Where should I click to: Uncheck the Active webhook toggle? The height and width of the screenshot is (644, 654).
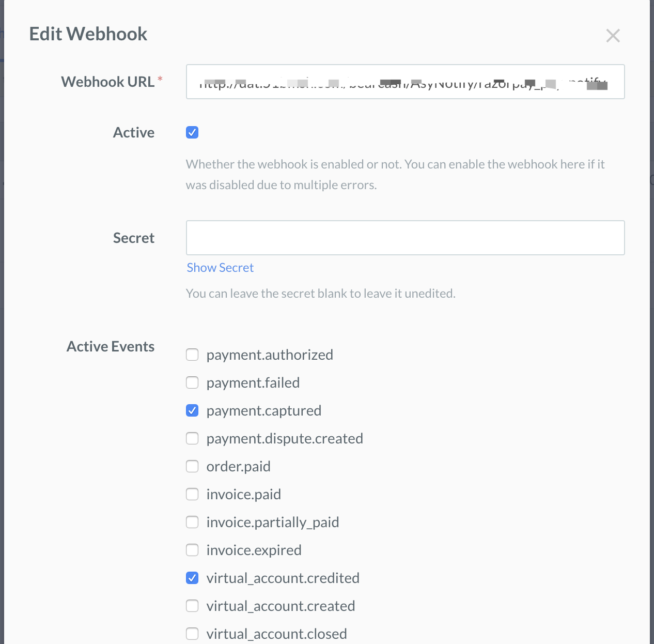pyautogui.click(x=192, y=132)
